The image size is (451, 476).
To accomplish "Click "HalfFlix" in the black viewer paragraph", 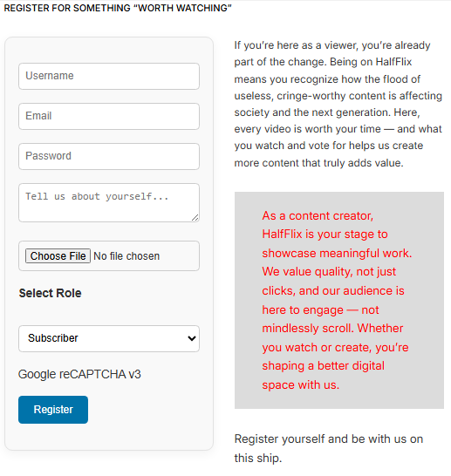I will point(393,62).
